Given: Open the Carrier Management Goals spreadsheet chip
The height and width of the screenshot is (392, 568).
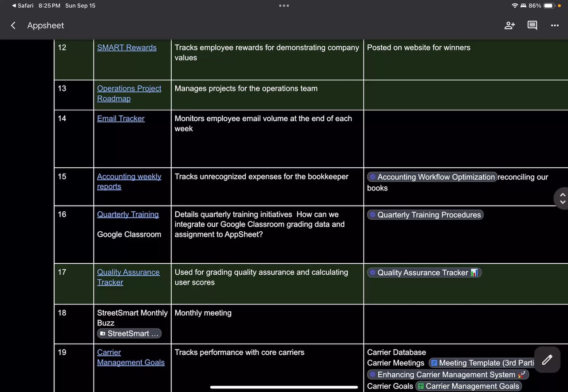Looking at the screenshot, I should point(469,386).
